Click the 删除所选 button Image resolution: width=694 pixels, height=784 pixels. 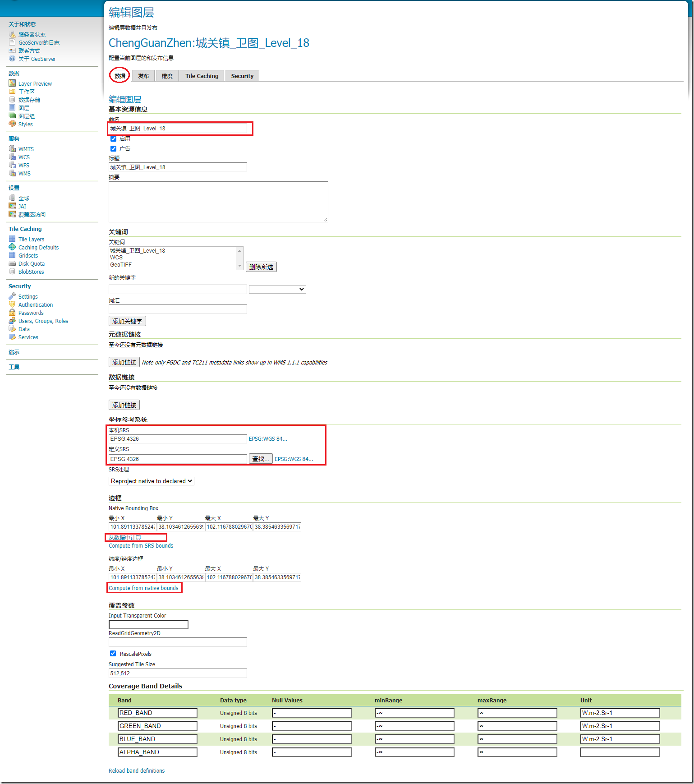pos(261,267)
